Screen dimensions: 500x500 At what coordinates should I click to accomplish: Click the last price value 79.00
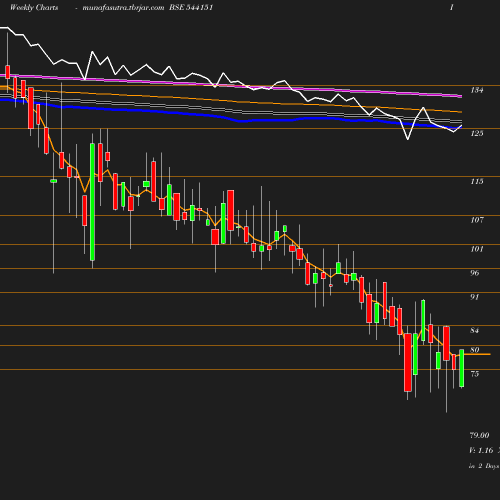(x=479, y=435)
